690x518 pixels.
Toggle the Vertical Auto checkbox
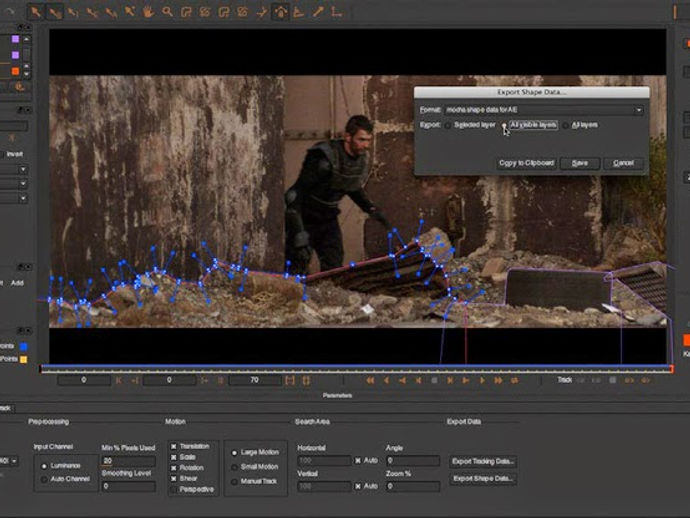358,486
